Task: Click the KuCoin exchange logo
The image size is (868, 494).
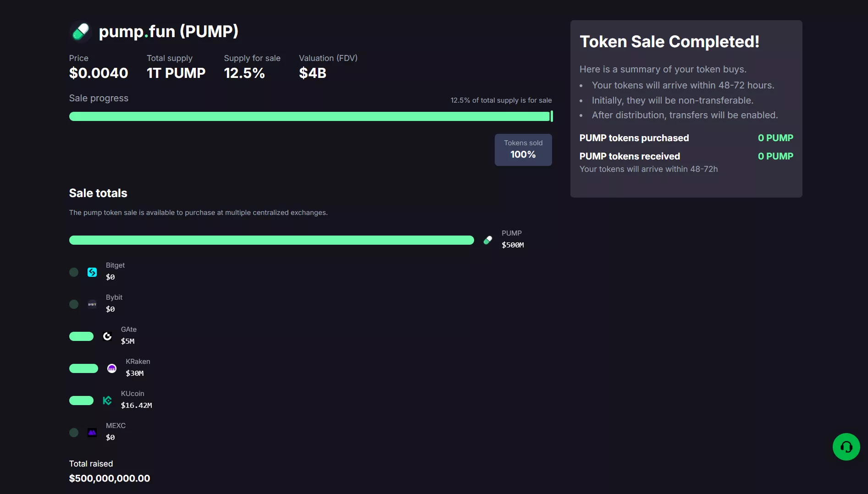Action: (x=107, y=401)
